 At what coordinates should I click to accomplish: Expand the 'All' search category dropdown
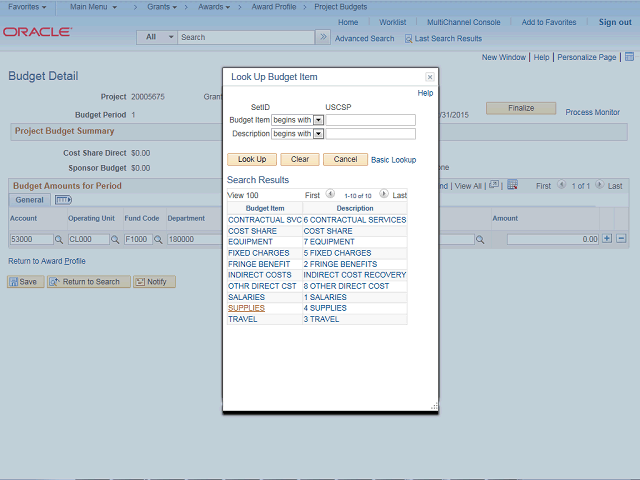[159, 37]
